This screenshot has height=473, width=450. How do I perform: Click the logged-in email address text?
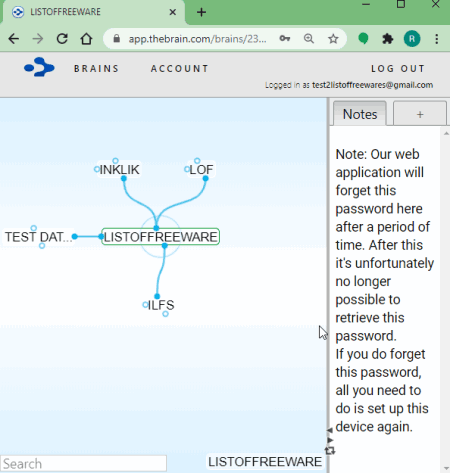point(372,85)
